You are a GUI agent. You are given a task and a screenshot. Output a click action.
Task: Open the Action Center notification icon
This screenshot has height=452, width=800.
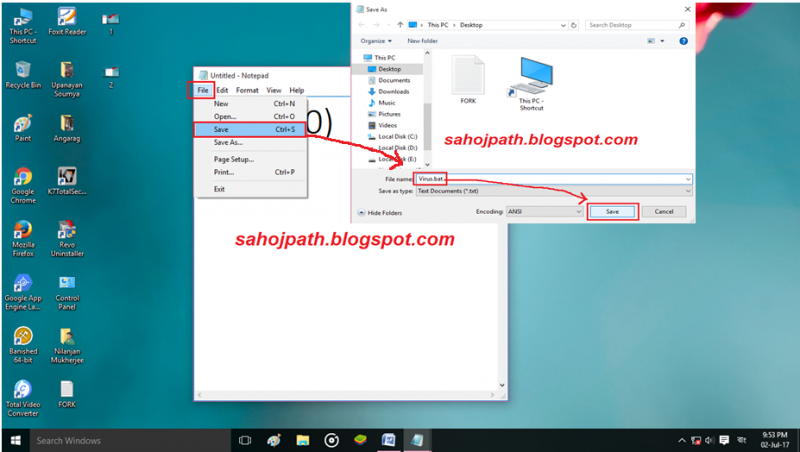coord(724,440)
